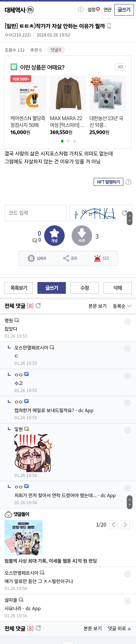Image resolution: width=136 pixels, height=644 pixels.
Task: Refresh the comments next to 전체 댓글 header
Action: [x=38, y=305]
